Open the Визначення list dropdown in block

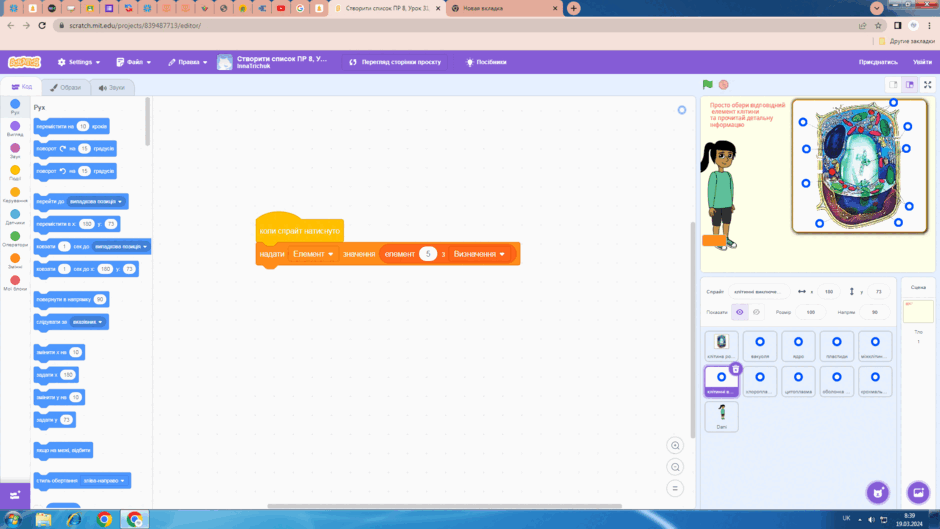coord(479,254)
